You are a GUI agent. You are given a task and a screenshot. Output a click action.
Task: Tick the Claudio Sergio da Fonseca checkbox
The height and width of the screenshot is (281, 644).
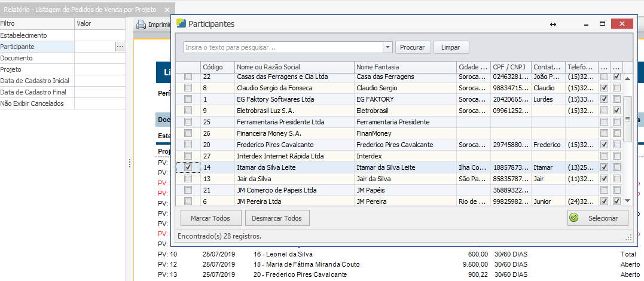click(x=188, y=88)
